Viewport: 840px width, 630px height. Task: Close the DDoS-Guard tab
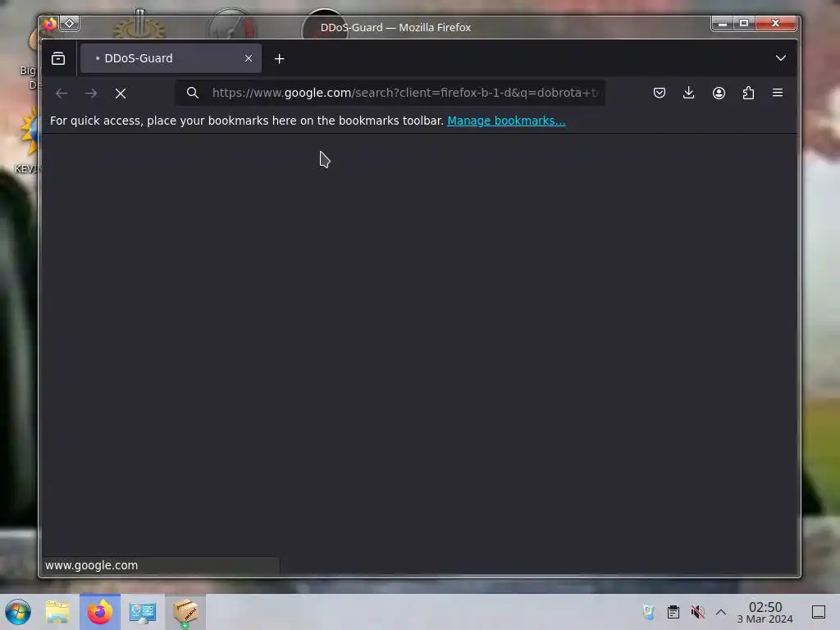point(249,58)
